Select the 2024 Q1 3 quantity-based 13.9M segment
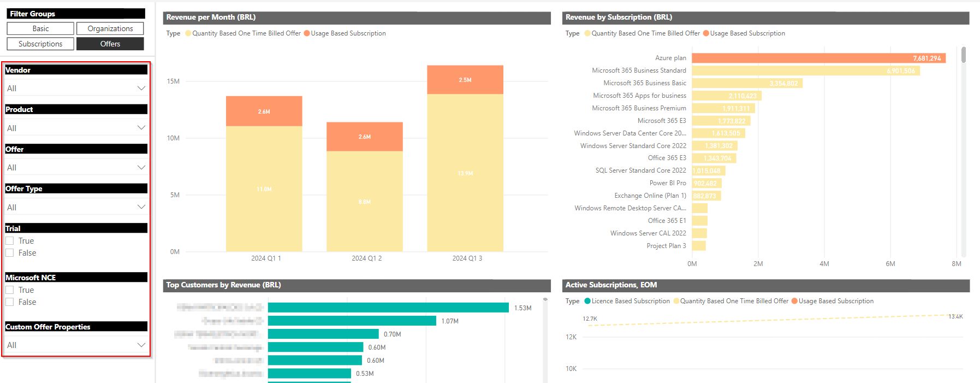Screen dimensions: 980x383 [x=465, y=173]
